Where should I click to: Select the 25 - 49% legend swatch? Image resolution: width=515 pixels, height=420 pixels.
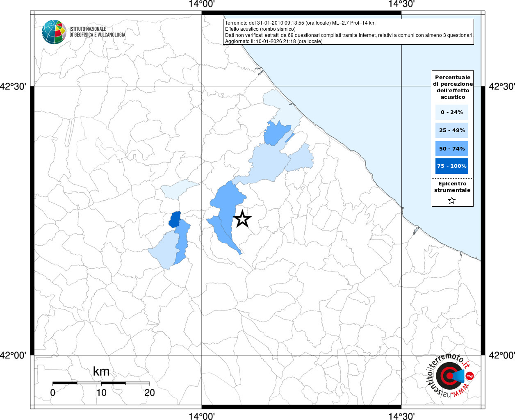coord(452,130)
